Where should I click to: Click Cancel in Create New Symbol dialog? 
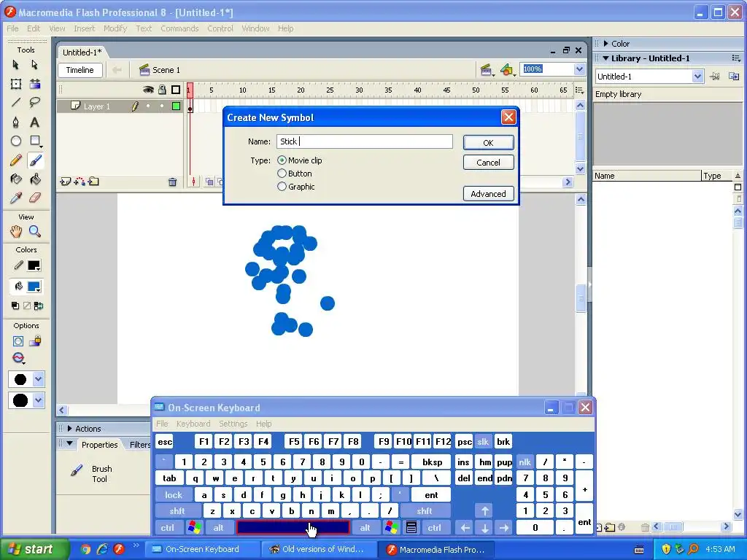pos(488,163)
